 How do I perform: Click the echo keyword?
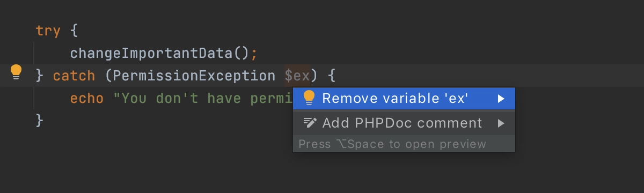87,98
